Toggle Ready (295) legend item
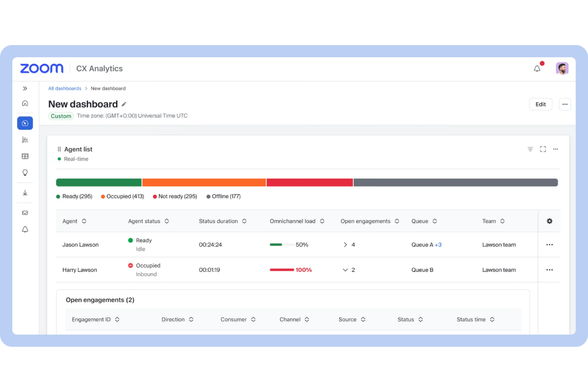The image size is (588, 392). [74, 197]
